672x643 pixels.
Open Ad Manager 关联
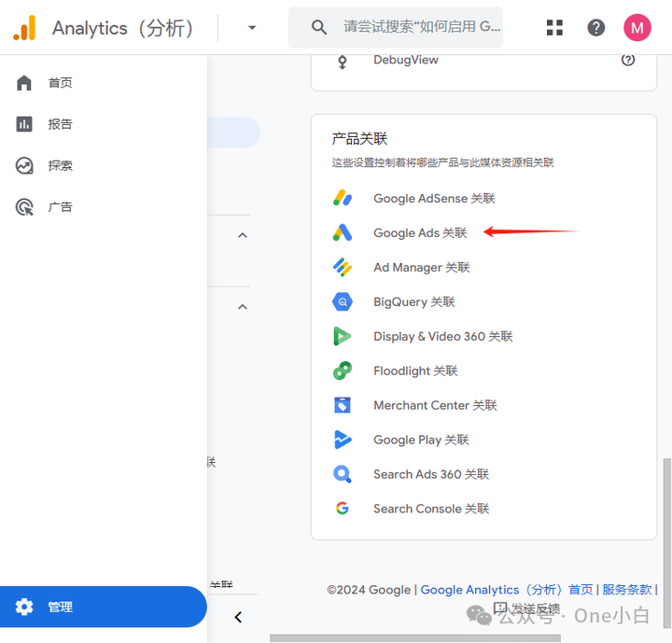(x=422, y=268)
